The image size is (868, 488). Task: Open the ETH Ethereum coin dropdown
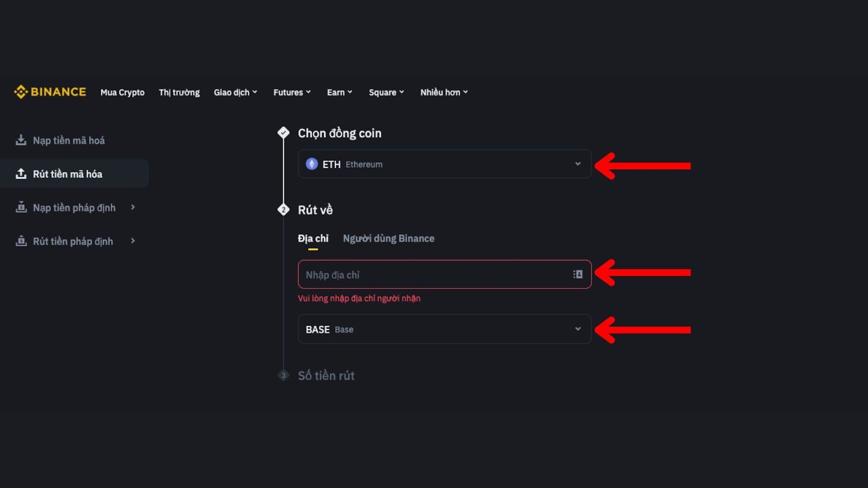(x=444, y=164)
